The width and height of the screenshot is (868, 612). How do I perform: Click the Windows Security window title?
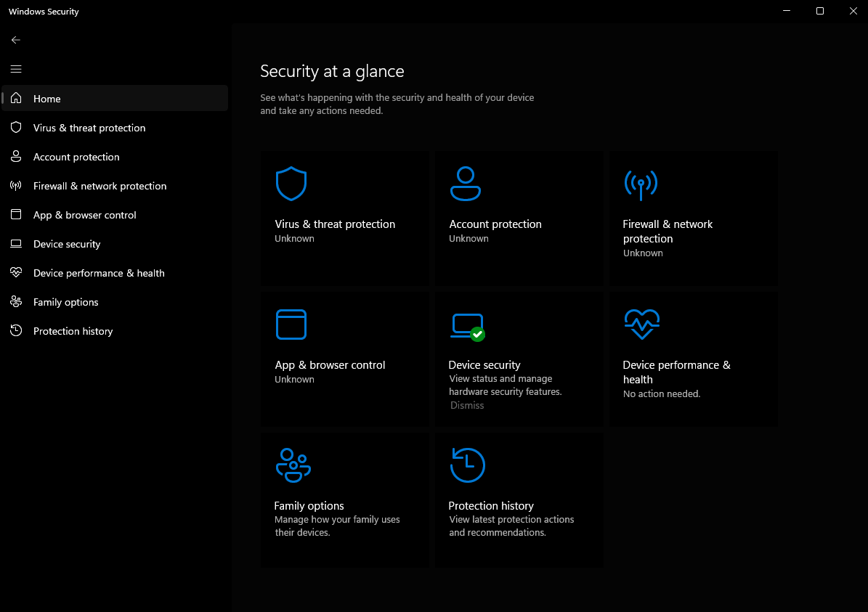44,12
